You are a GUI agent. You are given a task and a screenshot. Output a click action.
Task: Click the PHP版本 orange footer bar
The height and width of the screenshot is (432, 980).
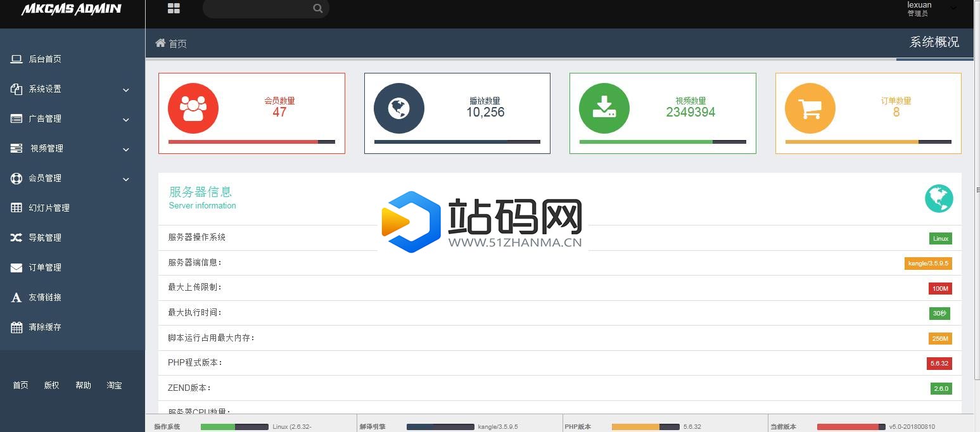tap(646, 427)
